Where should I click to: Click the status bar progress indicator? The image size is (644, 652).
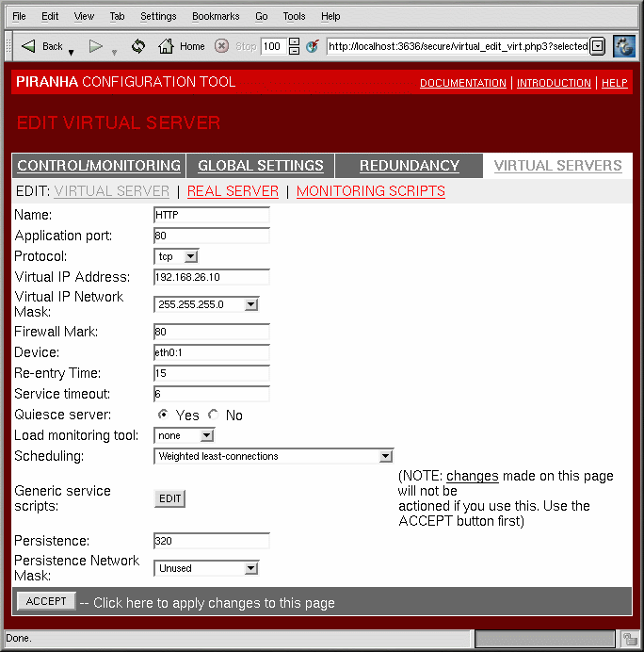(545, 638)
